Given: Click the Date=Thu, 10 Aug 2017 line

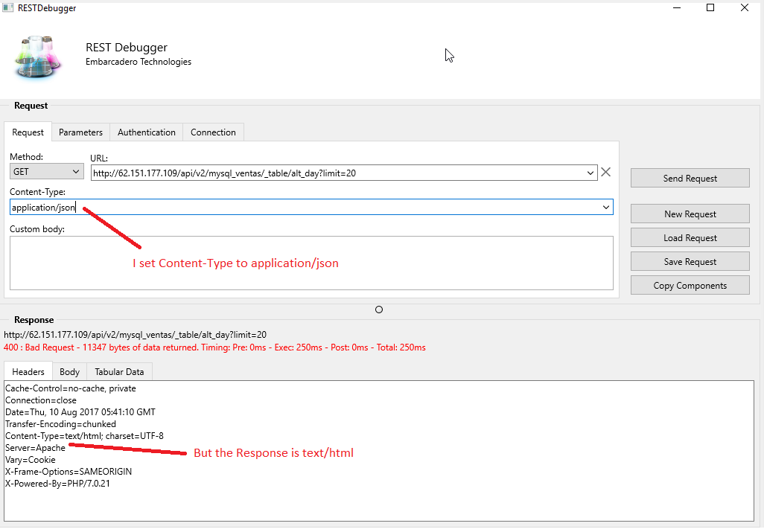Looking at the screenshot, I should (x=80, y=412).
